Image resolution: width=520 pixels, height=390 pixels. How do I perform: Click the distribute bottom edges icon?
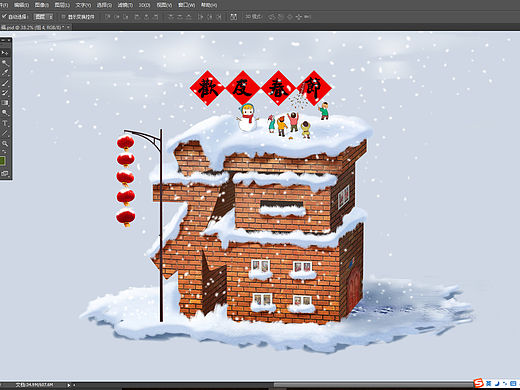[189, 16]
